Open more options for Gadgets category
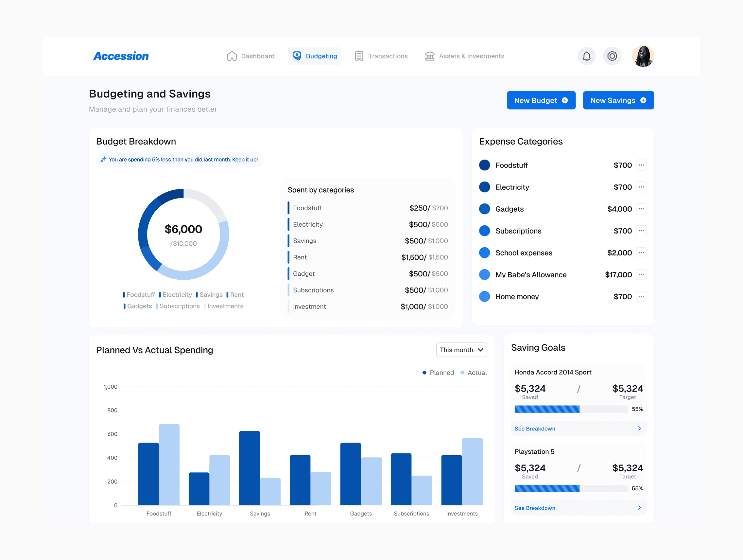Image resolution: width=743 pixels, height=560 pixels. tap(641, 209)
